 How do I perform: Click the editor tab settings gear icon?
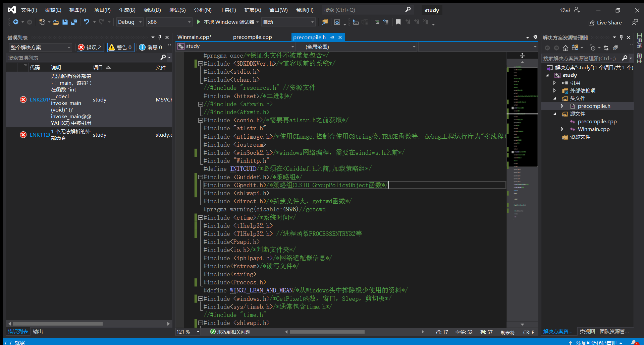[535, 37]
